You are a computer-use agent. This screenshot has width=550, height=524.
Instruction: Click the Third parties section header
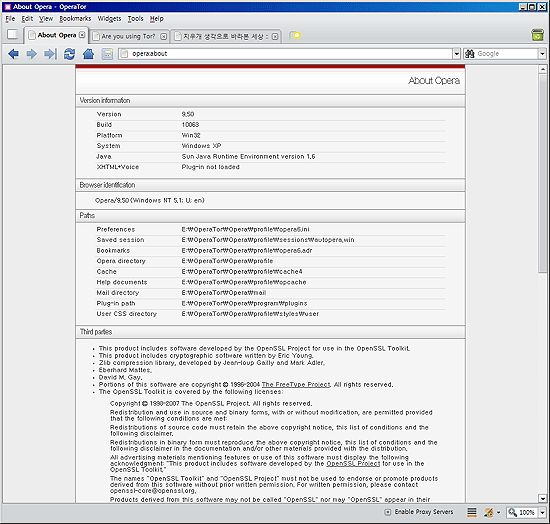tap(270, 332)
